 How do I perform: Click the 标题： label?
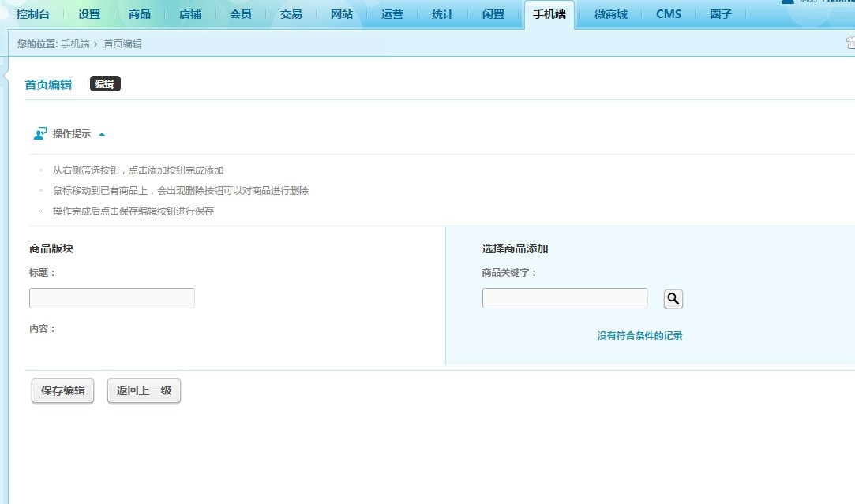pos(42,273)
